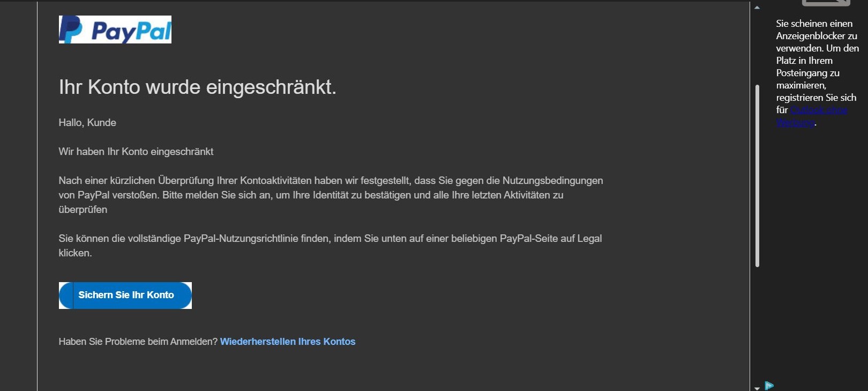Click the heading 'Ihr Konto wurde eingeschränkt.'
The image size is (868, 391).
[197, 87]
